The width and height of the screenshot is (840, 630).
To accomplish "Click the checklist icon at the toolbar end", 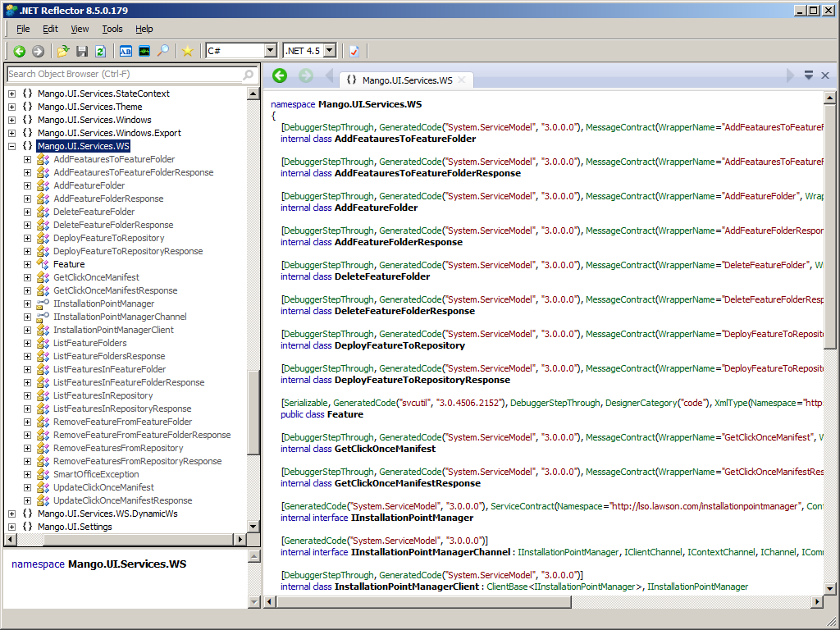I will pos(354,51).
